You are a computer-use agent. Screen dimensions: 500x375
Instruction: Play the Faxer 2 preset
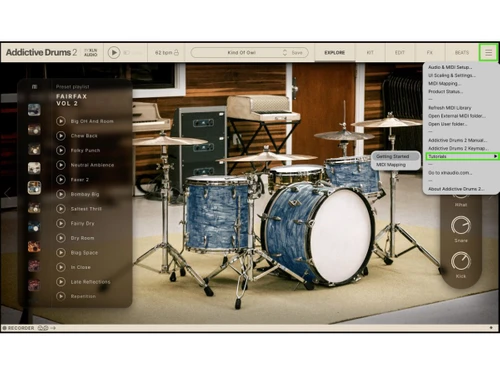tap(61, 180)
